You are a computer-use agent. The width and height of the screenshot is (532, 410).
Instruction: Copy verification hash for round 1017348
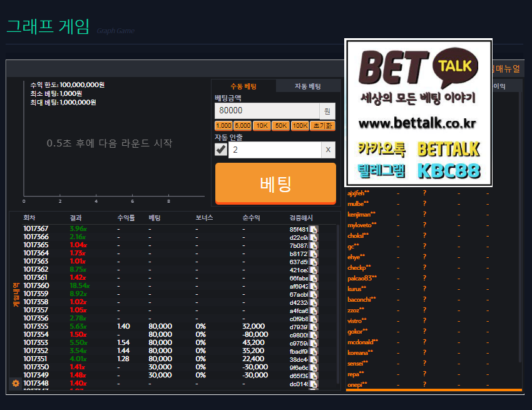[x=314, y=384]
